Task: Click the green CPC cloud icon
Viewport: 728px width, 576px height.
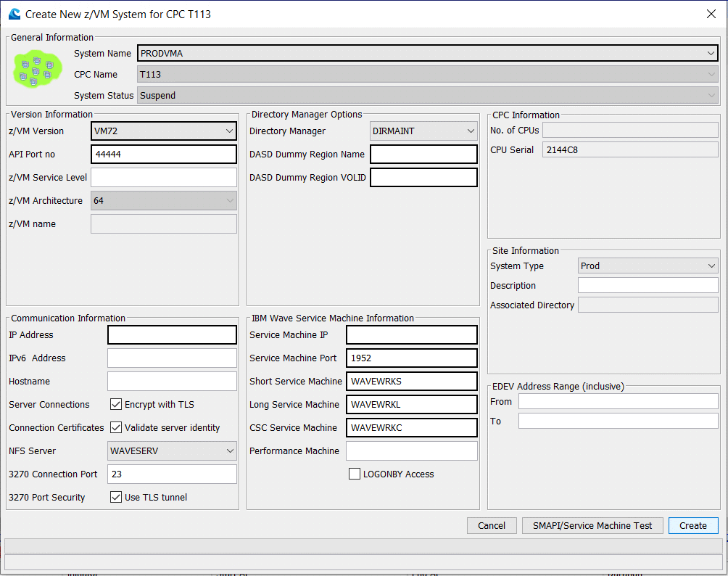Action: click(36, 70)
